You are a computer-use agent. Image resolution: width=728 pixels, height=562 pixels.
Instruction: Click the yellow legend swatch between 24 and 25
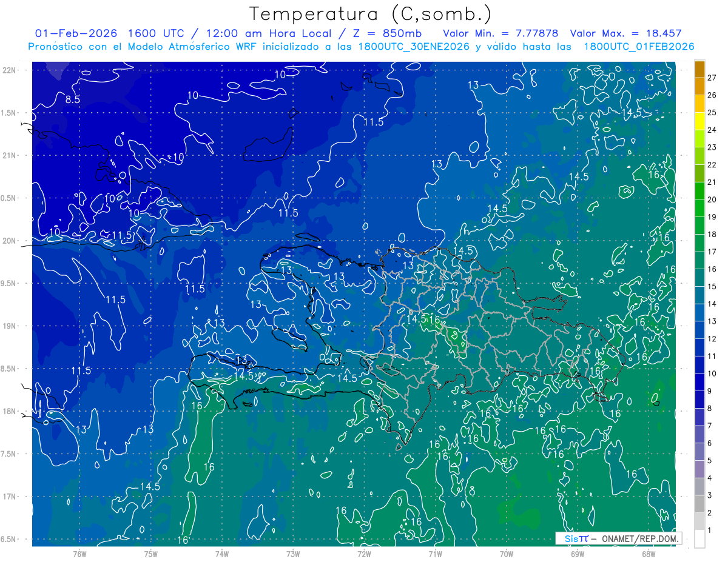(699, 121)
